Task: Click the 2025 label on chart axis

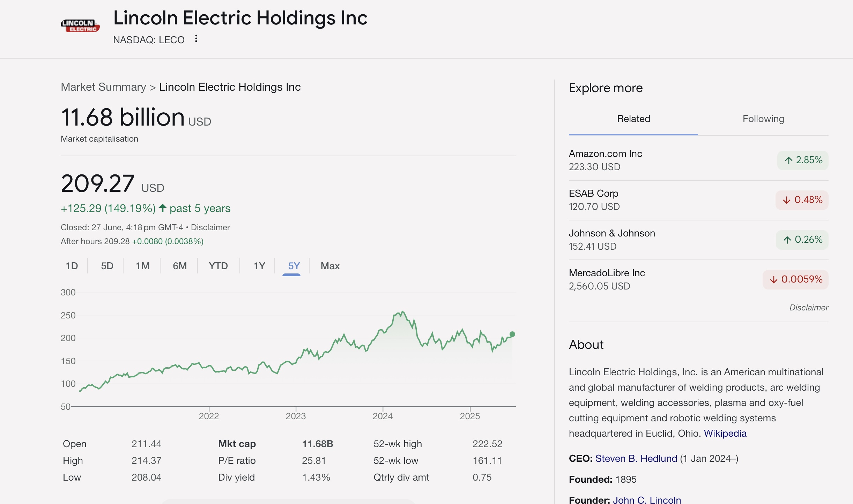Action: (x=470, y=416)
